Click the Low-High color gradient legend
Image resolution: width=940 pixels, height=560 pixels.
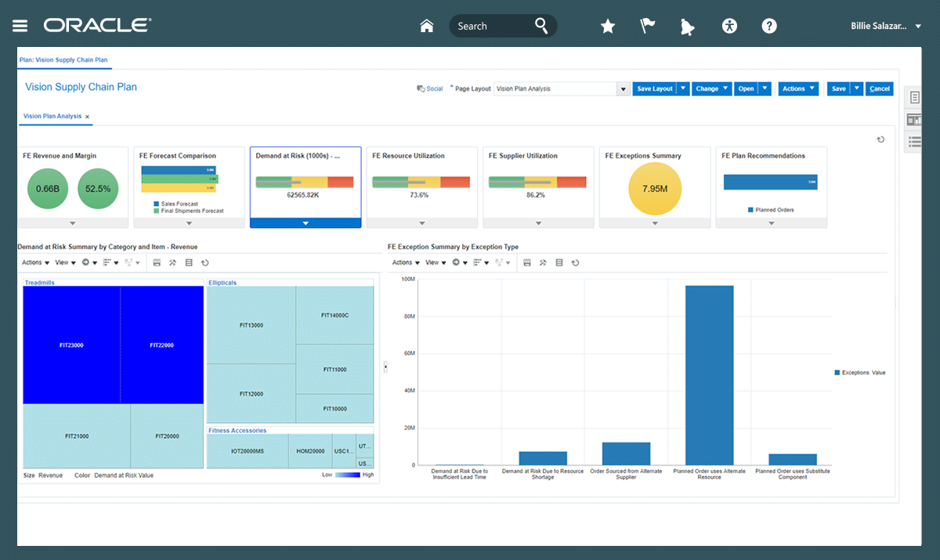tap(348, 475)
